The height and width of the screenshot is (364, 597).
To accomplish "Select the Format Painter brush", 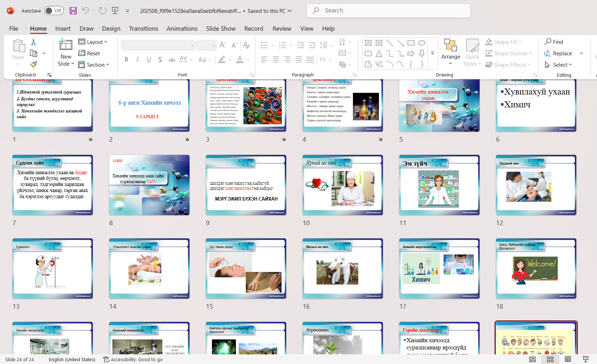I will 34,65.
